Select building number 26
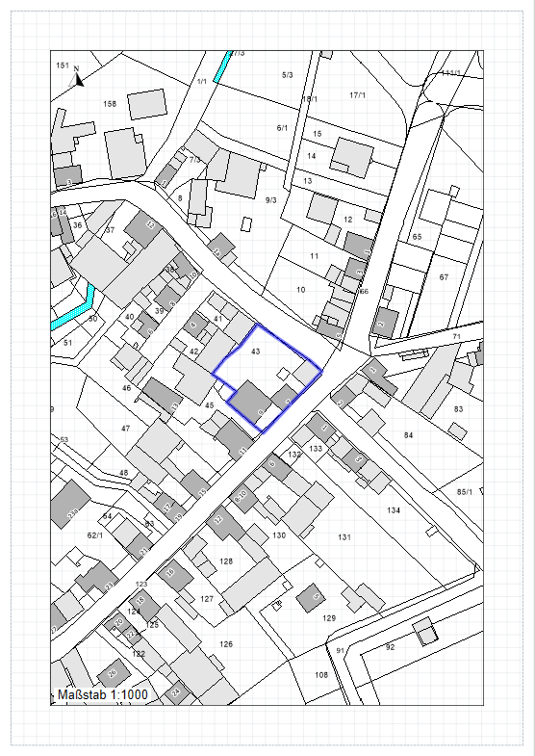Image resolution: width=535 pixels, height=756 pixels. (114, 673)
